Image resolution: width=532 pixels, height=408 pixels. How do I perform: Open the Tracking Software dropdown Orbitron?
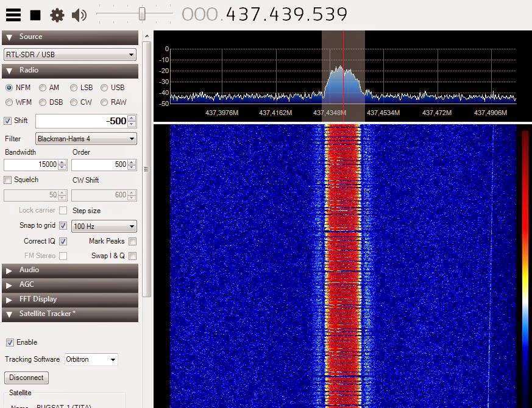[x=91, y=359]
